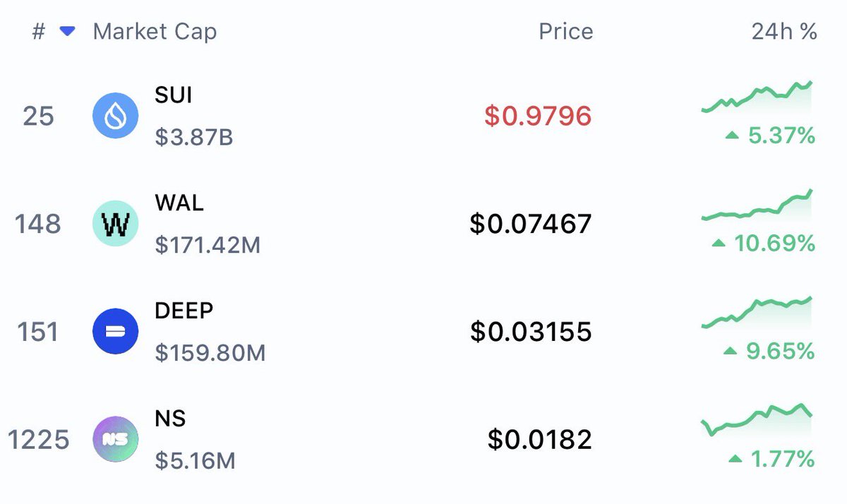The image size is (847, 504).
Task: Sort the list by 24h % header
Action: point(783,32)
